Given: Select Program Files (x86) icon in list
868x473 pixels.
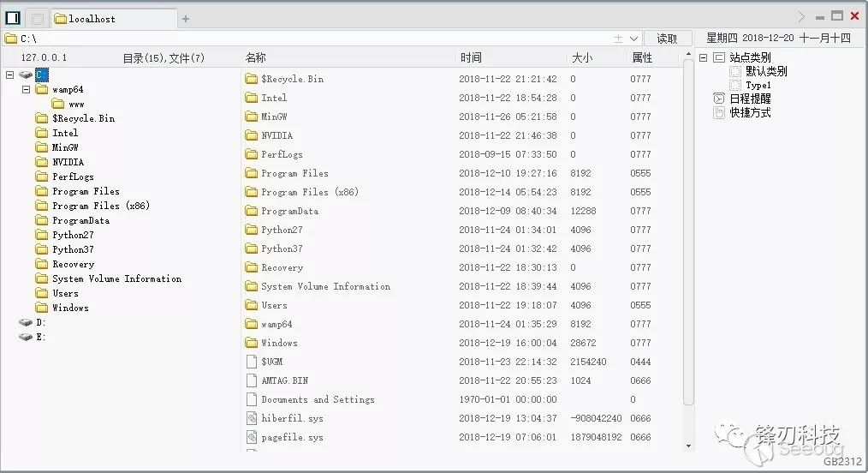Looking at the screenshot, I should (252, 192).
